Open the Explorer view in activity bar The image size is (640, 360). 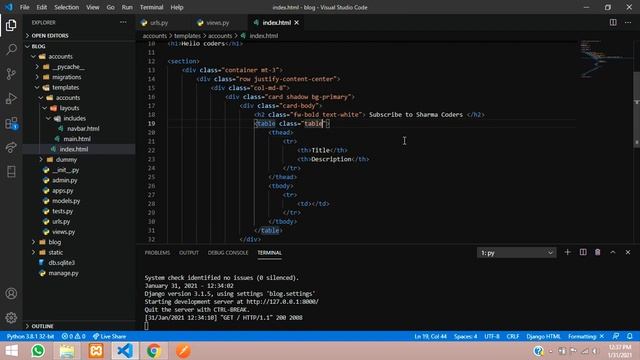click(11, 25)
